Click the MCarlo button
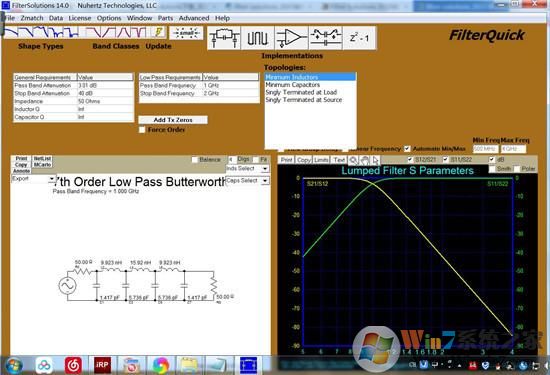The width and height of the screenshot is (550, 375). click(42, 165)
